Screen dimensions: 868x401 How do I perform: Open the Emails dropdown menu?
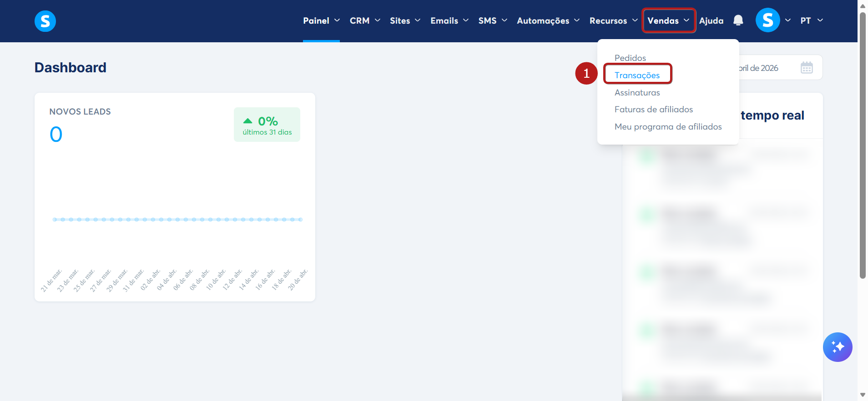(x=449, y=20)
